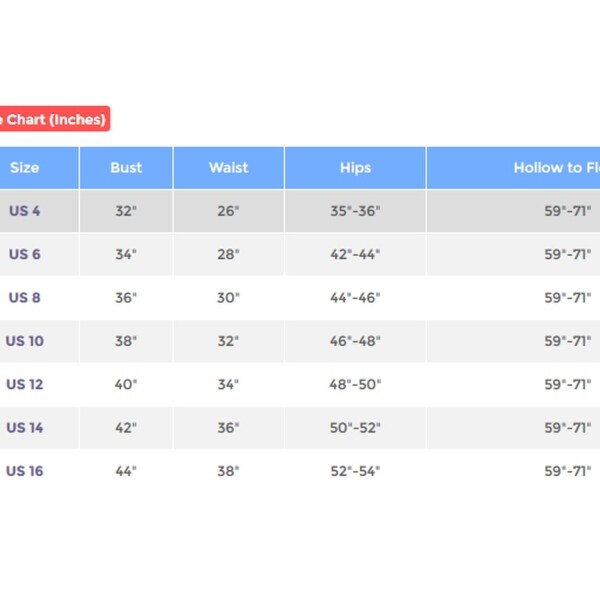600x600 pixels.
Task: Click the Hollow to Floor column header
Action: tap(556, 168)
